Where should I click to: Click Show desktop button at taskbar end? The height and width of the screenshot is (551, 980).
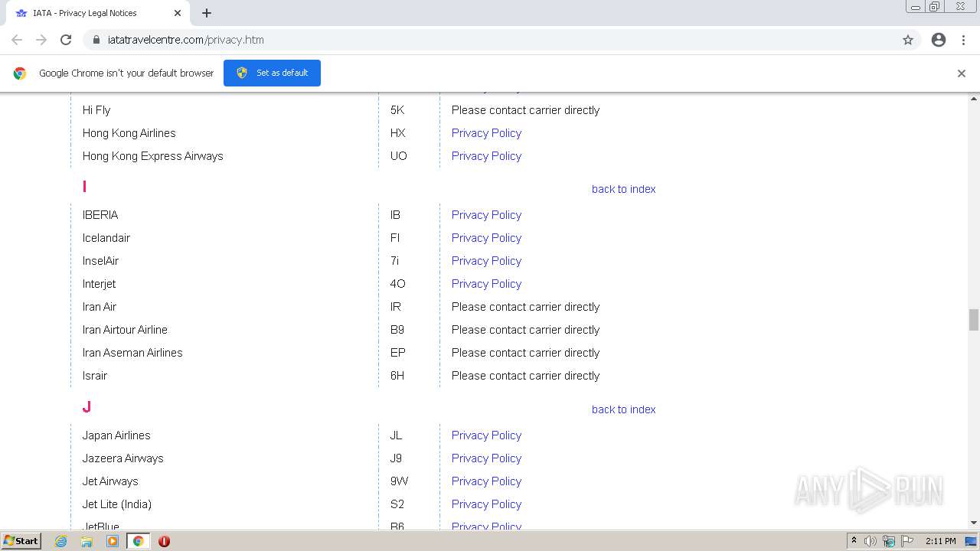pos(972,541)
